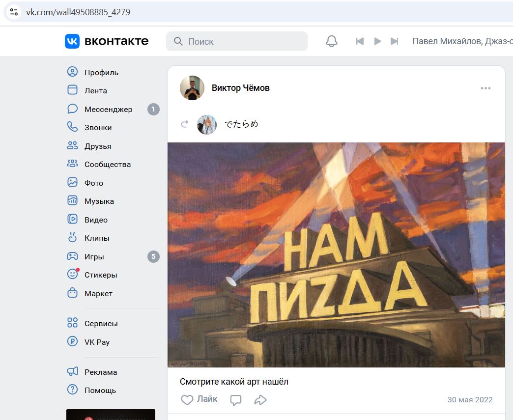
Task: Click the URL vk.com/wall49508885_4279
Action: pos(78,12)
